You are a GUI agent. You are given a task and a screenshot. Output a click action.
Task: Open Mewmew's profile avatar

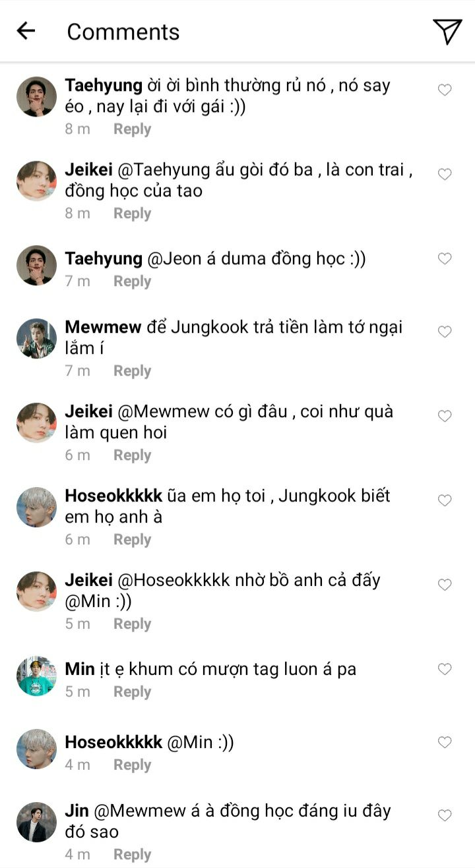(36, 338)
